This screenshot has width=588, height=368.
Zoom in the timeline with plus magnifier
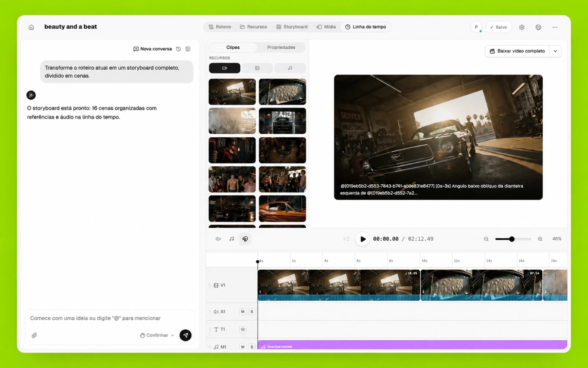[540, 239]
